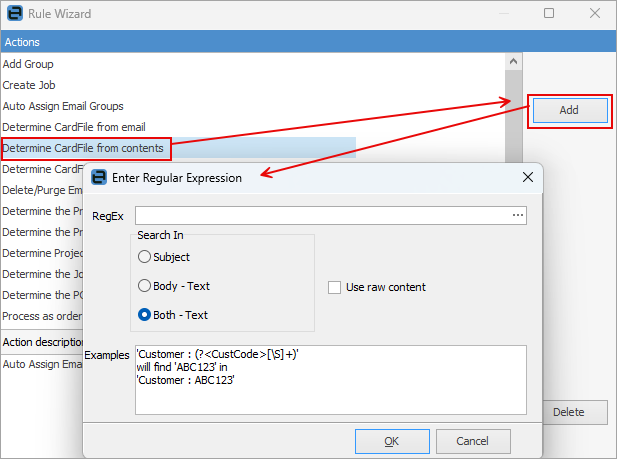
Task: Click the Auto Assign Ema… description text
Action: point(42,364)
